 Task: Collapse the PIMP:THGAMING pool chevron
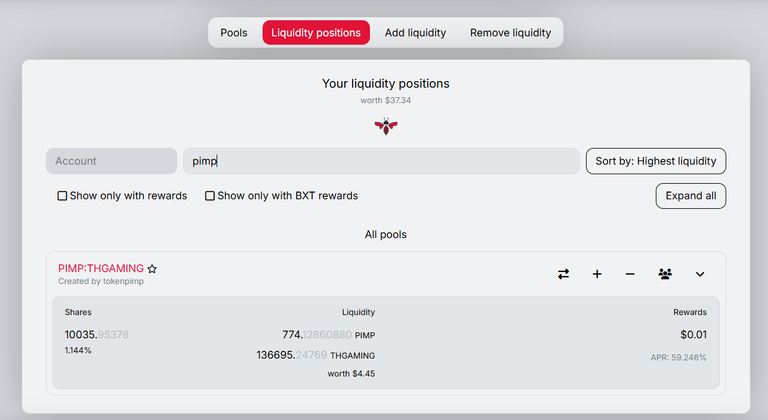click(x=700, y=274)
